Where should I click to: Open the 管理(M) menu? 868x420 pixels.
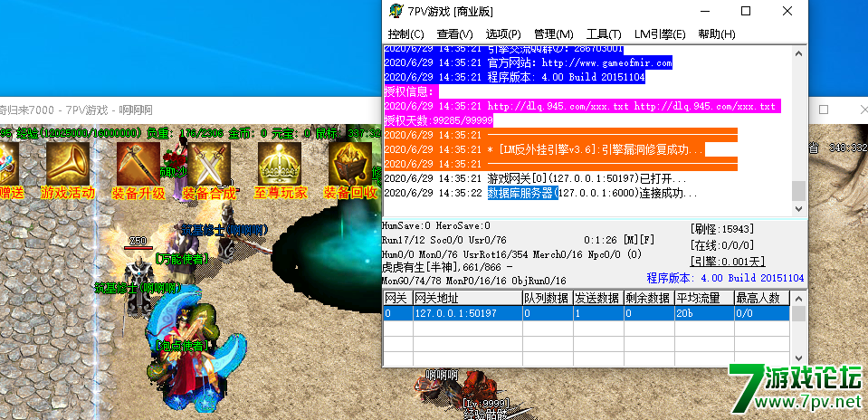(x=553, y=34)
